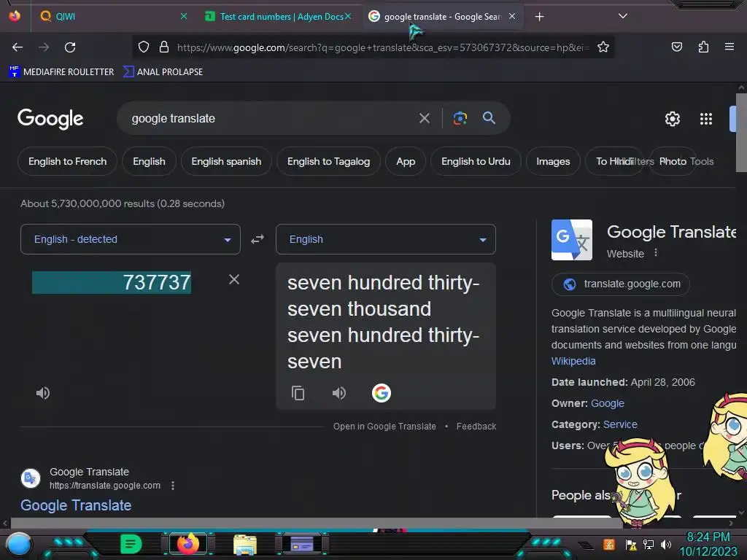Click the address bar URL
The height and width of the screenshot is (560, 747).
pyautogui.click(x=383, y=47)
